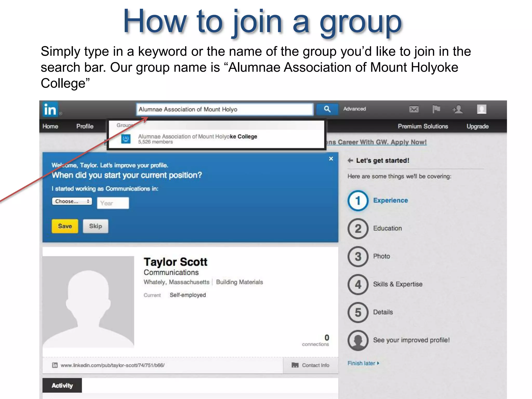
Task: Click the Finish later link
Action: point(363,363)
